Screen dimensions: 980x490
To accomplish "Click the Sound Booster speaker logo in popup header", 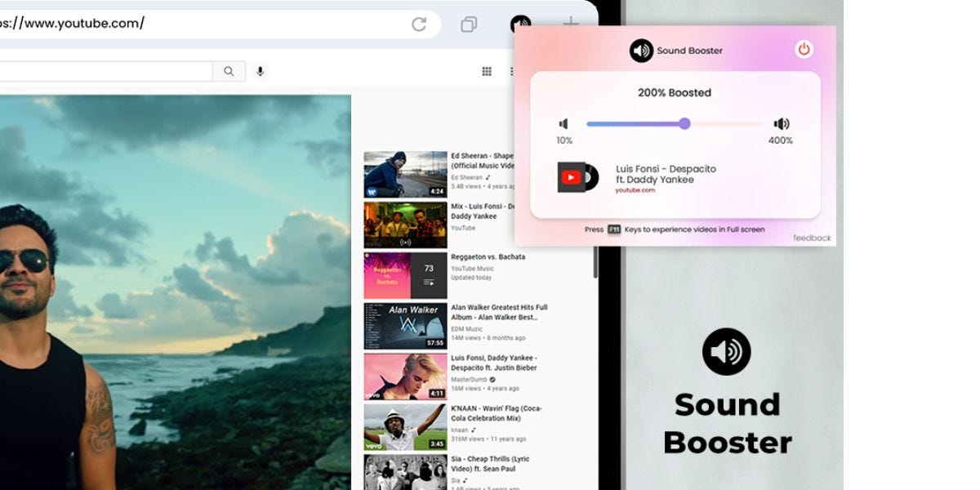I will [x=640, y=51].
